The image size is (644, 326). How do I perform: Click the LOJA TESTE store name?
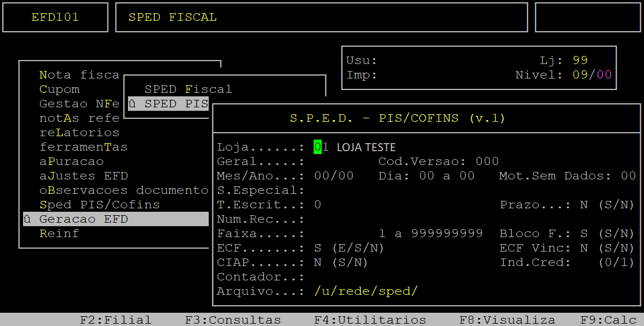[x=366, y=147]
